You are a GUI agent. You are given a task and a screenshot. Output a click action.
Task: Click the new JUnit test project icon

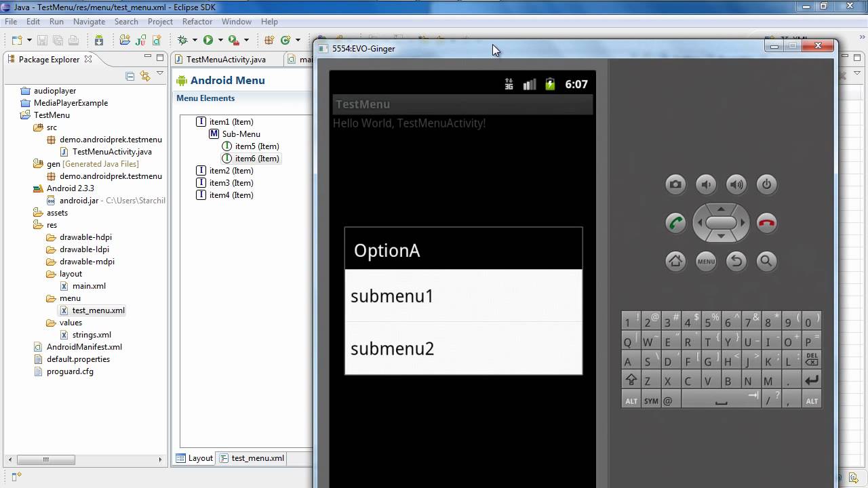[x=141, y=41]
